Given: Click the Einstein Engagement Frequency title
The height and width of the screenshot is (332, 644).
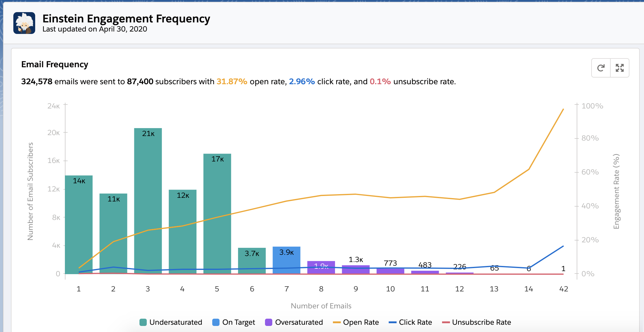Looking at the screenshot, I should [x=126, y=19].
